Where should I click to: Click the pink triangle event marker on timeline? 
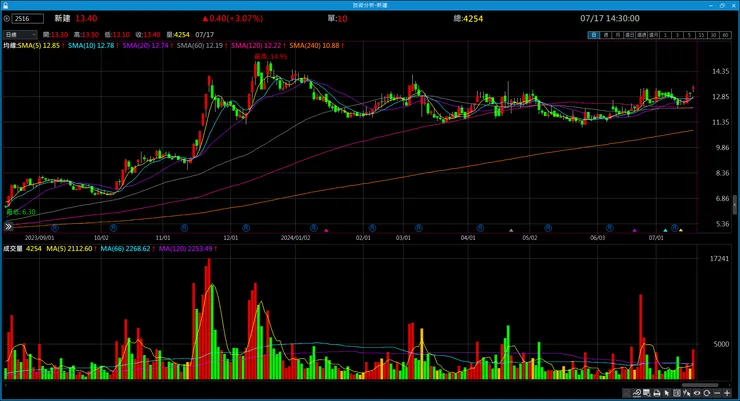(x=326, y=230)
